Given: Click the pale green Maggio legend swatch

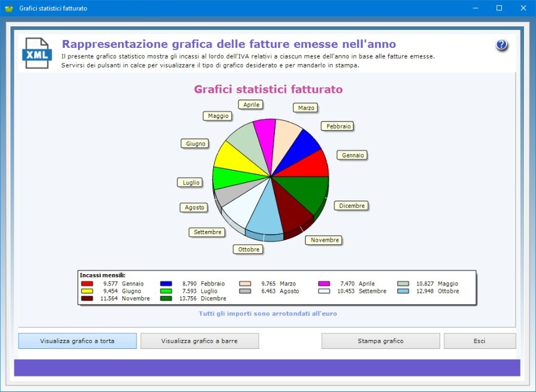Looking at the screenshot, I should [x=404, y=284].
